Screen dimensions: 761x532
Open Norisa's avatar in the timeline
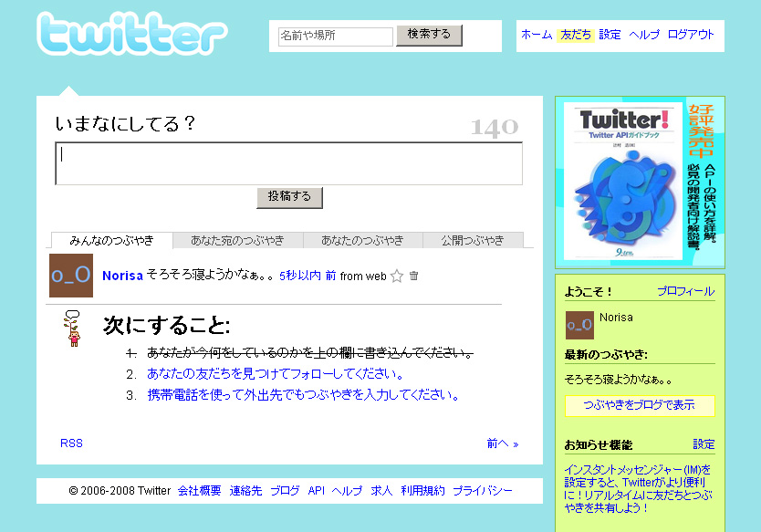pos(71,276)
